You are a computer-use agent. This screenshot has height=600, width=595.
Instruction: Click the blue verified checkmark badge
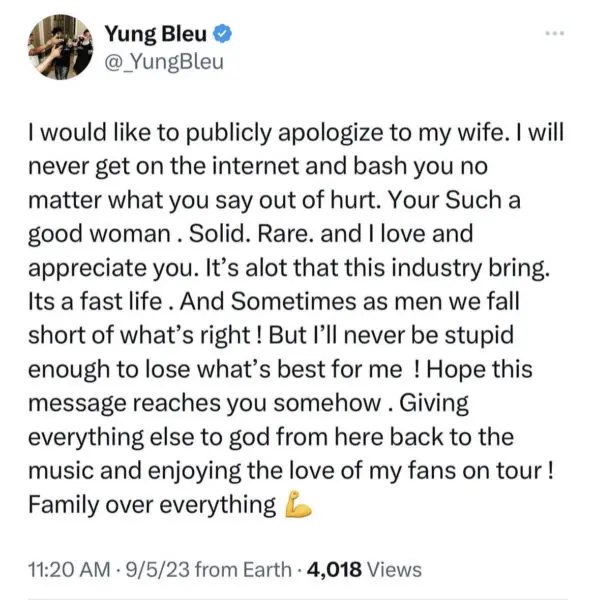tap(222, 33)
